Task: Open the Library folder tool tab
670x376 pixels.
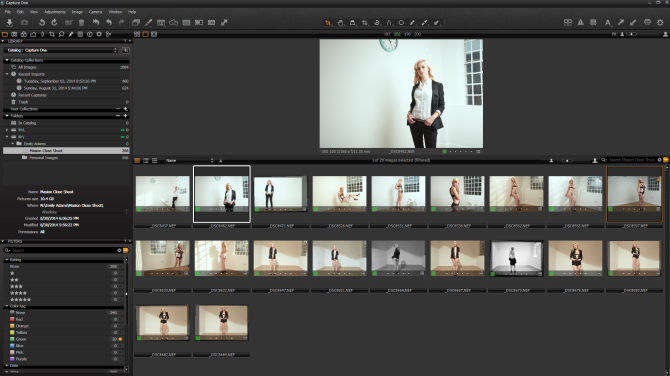Action: coord(5,34)
